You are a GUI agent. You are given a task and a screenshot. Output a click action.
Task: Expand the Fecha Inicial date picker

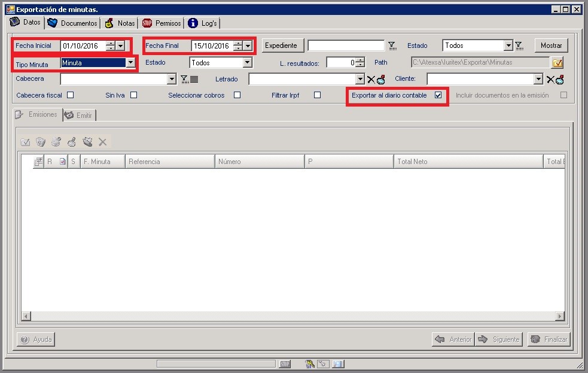(120, 46)
